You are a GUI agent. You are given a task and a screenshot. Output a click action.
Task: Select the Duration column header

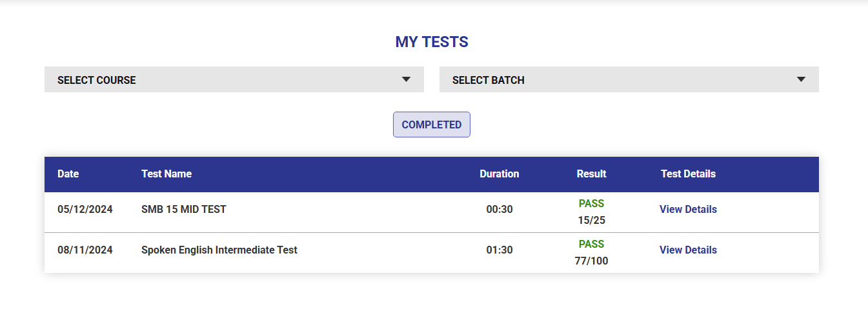click(499, 174)
